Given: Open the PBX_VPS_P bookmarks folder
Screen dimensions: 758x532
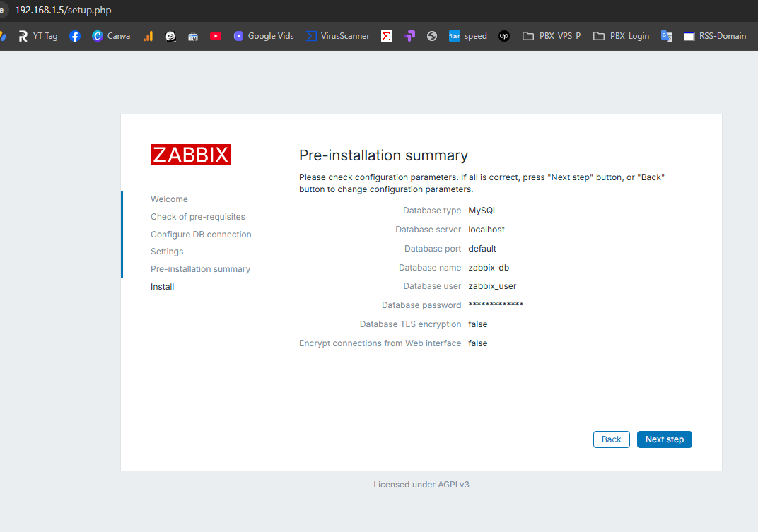Looking at the screenshot, I should pos(551,36).
